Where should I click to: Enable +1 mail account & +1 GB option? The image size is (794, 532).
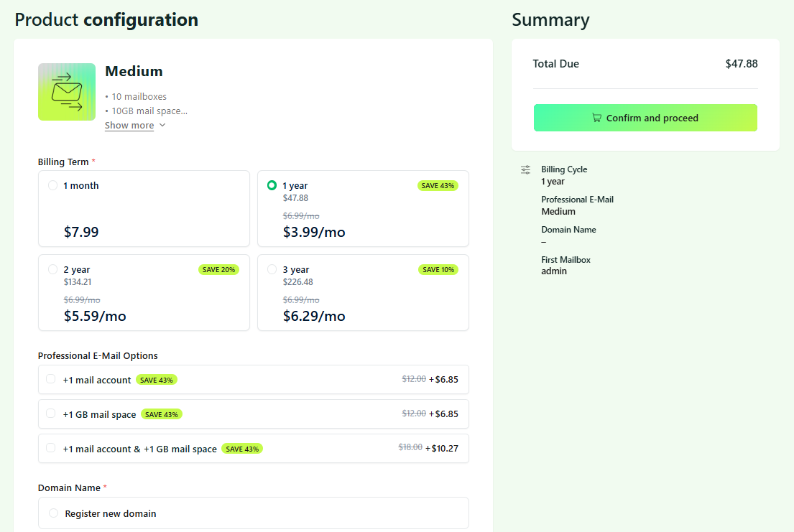[x=50, y=448]
